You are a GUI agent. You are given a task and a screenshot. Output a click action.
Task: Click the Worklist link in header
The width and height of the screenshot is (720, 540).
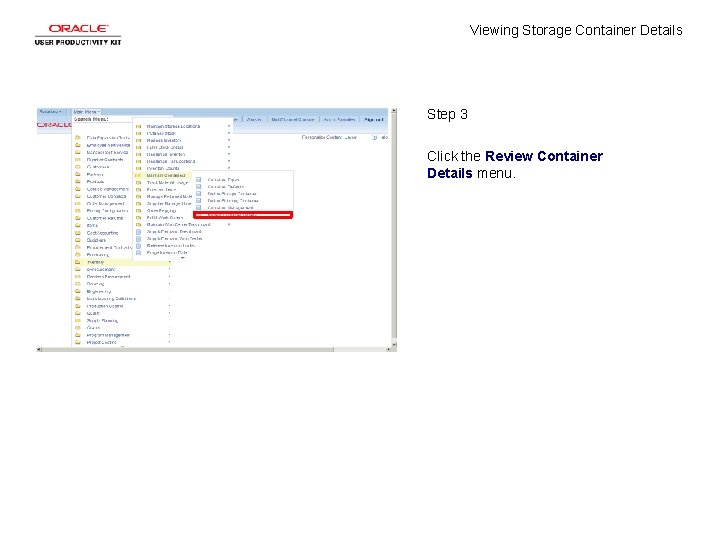pyautogui.click(x=254, y=119)
